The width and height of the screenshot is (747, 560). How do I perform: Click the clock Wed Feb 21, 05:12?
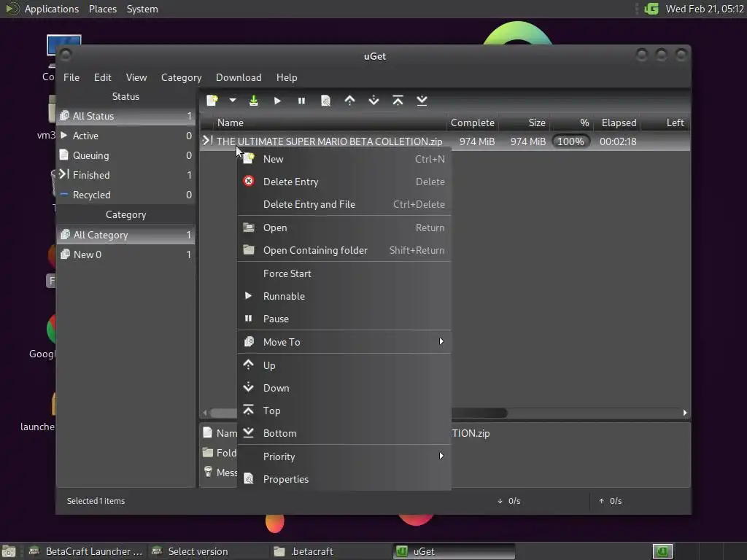[x=705, y=9]
